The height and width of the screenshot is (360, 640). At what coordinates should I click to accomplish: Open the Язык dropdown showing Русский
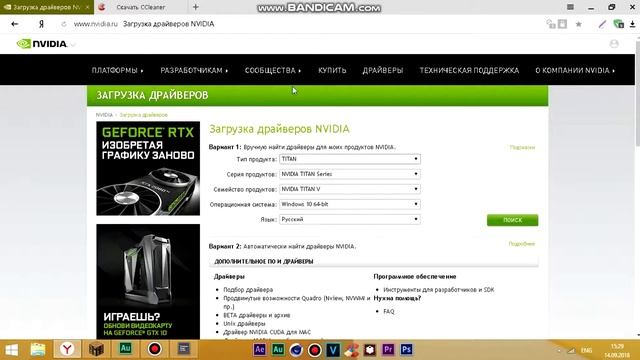[x=350, y=219]
